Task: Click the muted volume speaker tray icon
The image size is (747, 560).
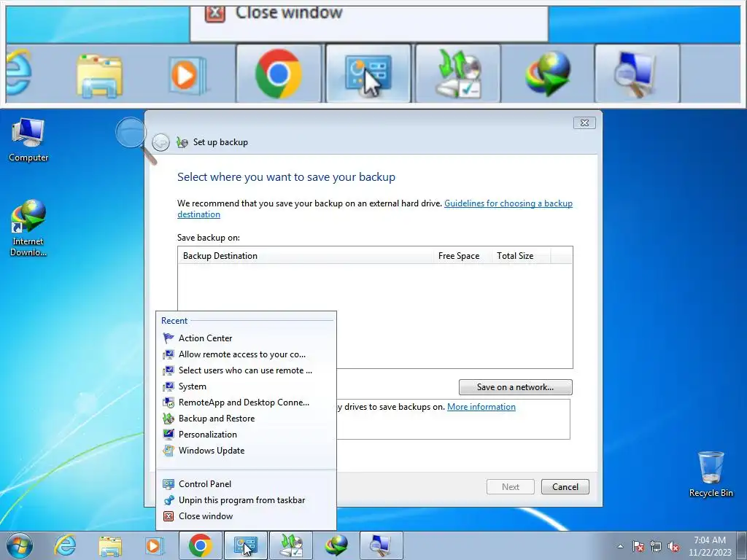Action: 673,546
